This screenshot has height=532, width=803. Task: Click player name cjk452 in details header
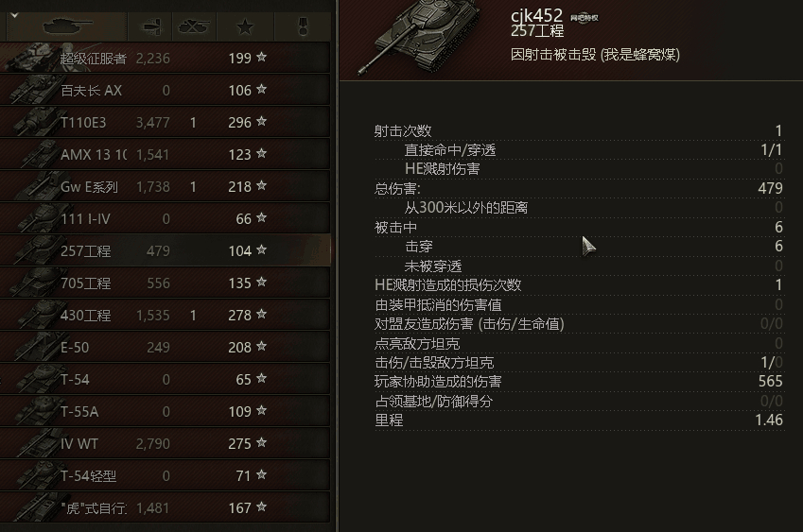click(536, 15)
